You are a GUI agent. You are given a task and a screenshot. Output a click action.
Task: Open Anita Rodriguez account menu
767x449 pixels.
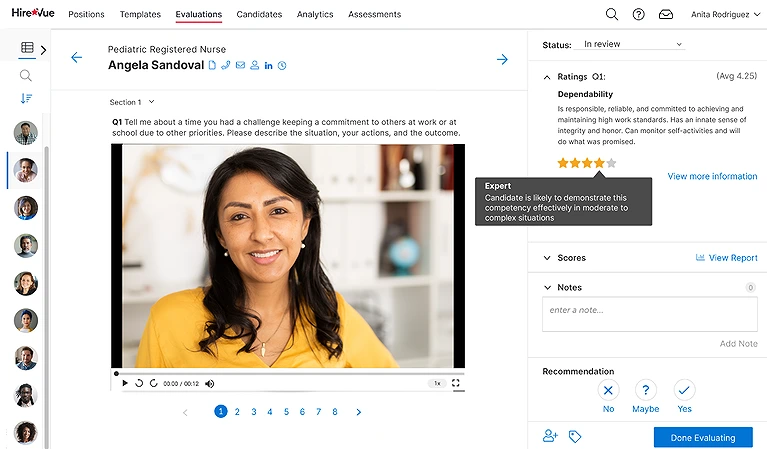[725, 14]
